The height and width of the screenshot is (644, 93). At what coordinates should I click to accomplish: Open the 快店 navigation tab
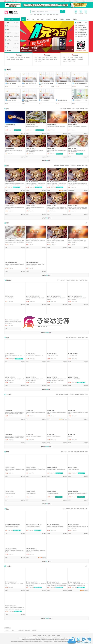(x=33, y=19)
